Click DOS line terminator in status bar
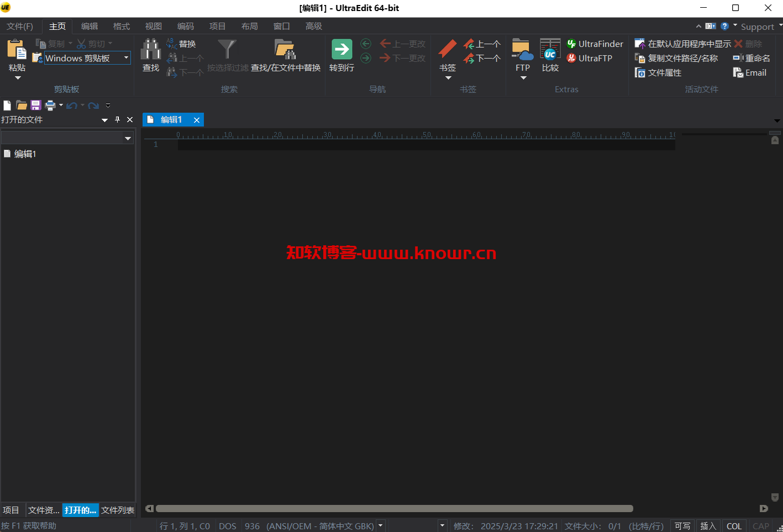 [227, 526]
